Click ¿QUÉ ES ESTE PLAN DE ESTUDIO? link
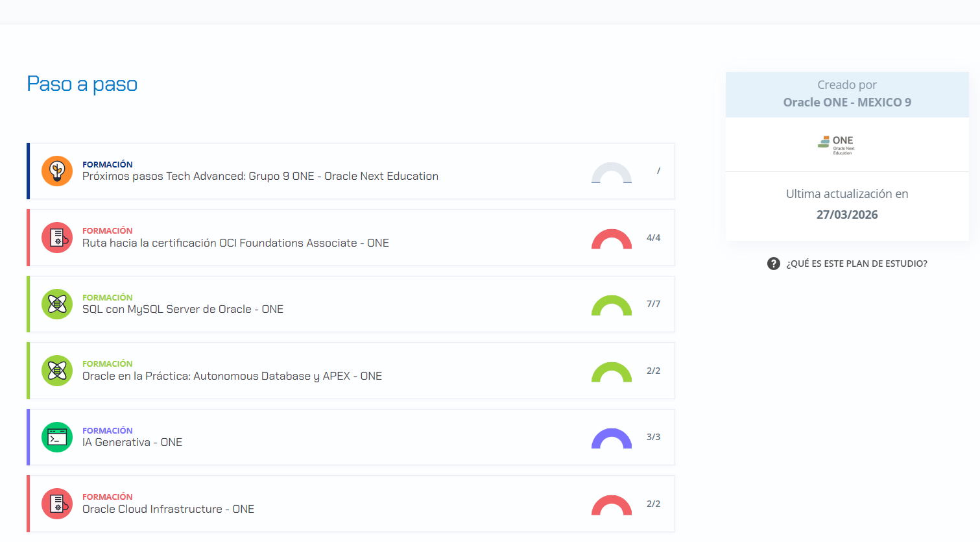Image resolution: width=980 pixels, height=542 pixels. click(x=857, y=264)
